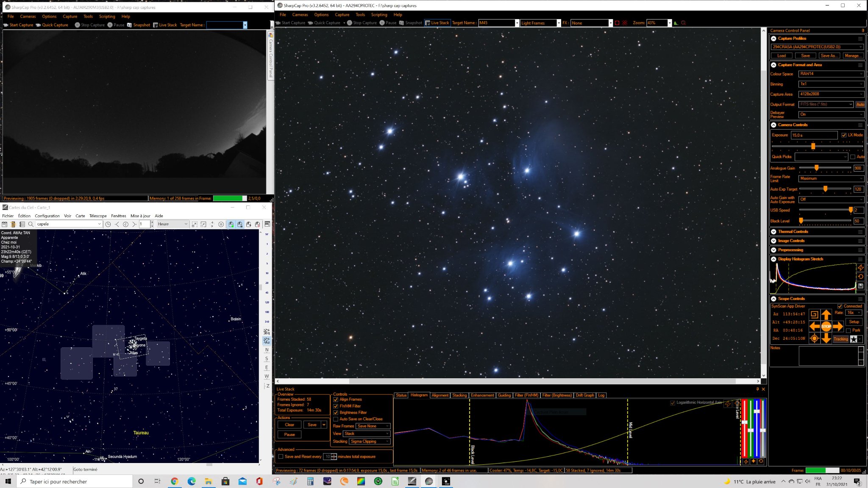Expand the Thermal Controls section
Screen dimensions: 868x488
pyautogui.click(x=773, y=232)
